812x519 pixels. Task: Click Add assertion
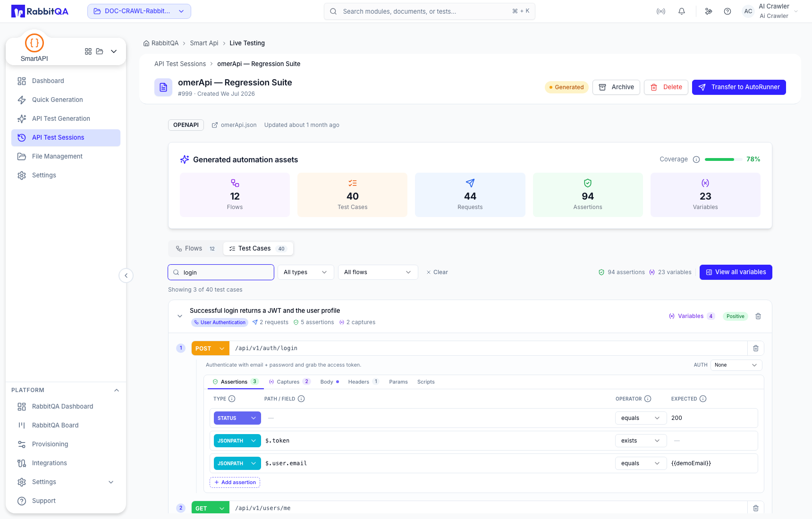tap(235, 482)
